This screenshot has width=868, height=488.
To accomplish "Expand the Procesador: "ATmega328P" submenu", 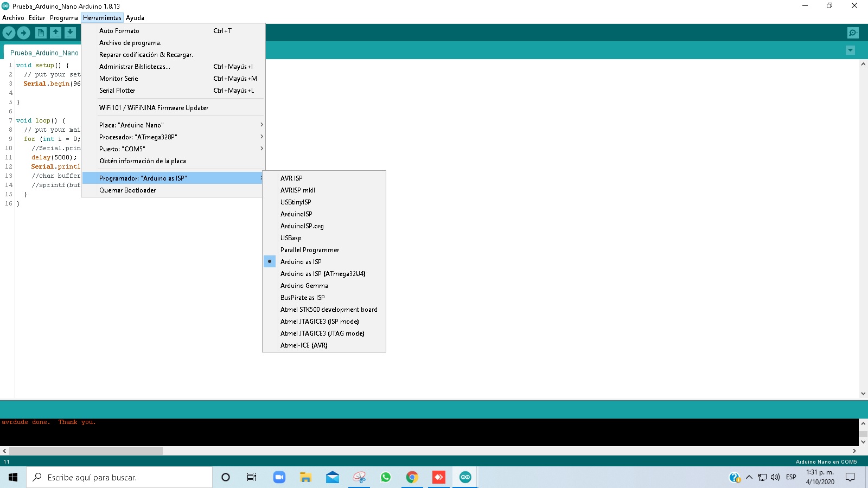I will coord(173,137).
